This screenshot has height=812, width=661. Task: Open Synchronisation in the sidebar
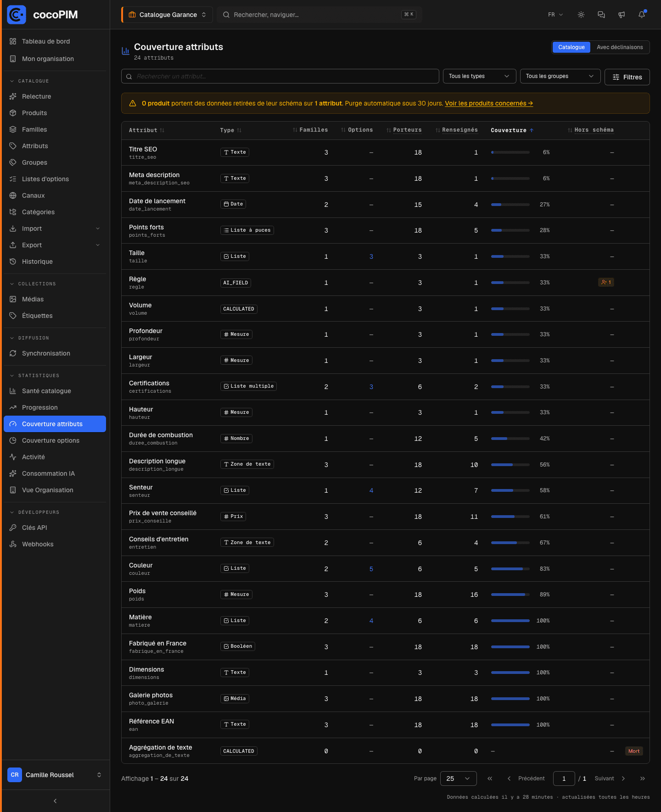pyautogui.click(x=55, y=353)
